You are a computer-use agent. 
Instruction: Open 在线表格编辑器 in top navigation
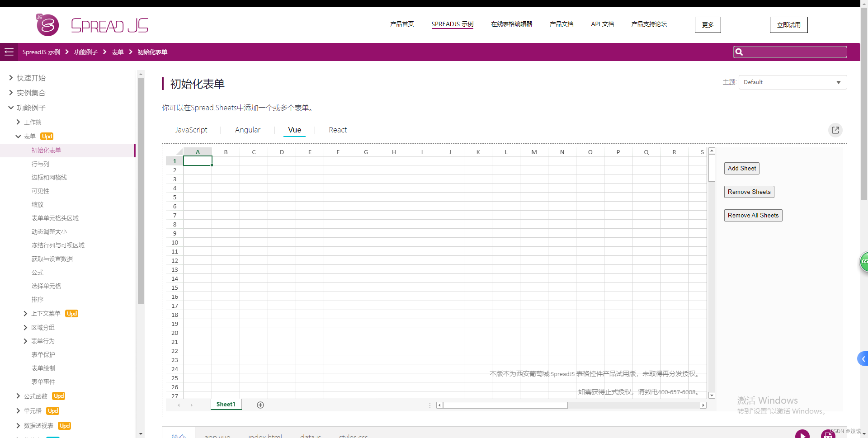(512, 24)
